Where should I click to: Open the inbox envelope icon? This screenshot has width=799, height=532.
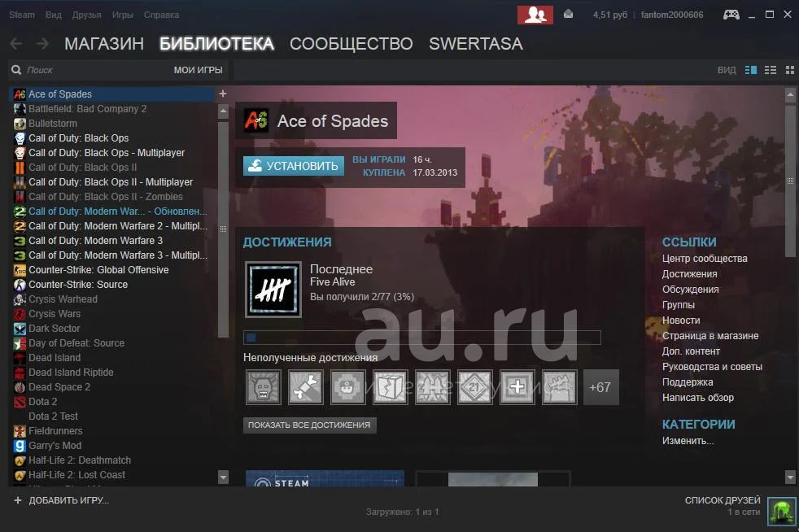point(568,15)
